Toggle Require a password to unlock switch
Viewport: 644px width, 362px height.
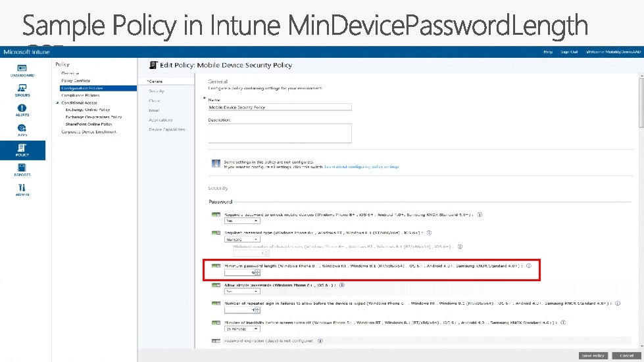point(216,214)
